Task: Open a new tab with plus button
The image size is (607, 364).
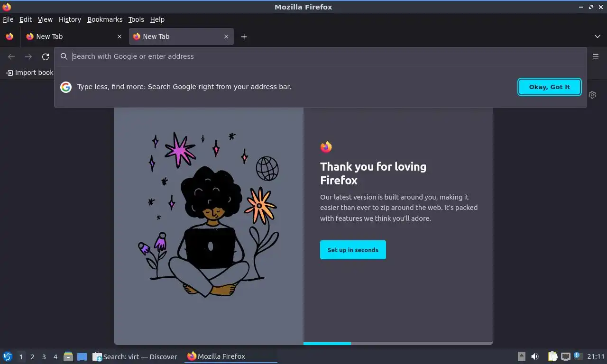Action: tap(244, 36)
